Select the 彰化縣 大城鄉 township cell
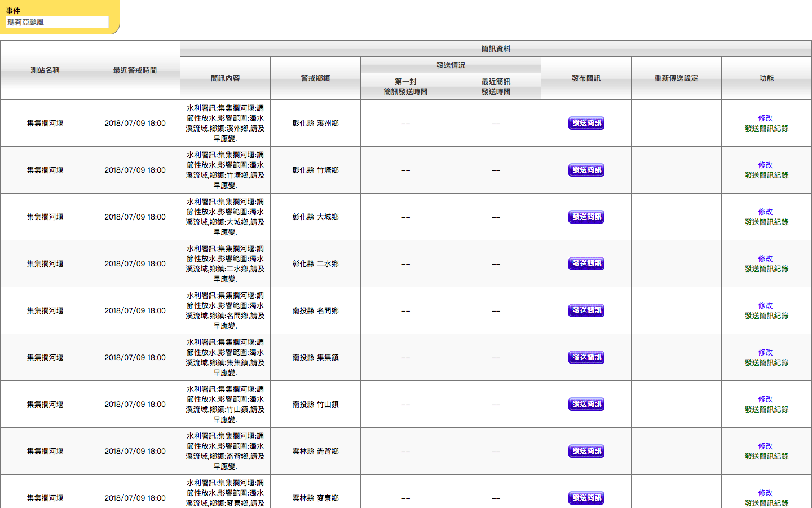Viewport: 812px width, 508px height. click(315, 217)
